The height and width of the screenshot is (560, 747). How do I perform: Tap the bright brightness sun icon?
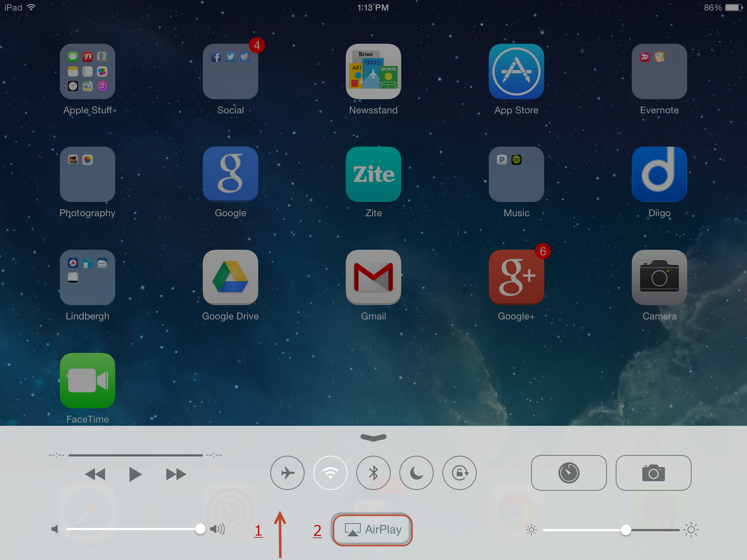pos(691,530)
